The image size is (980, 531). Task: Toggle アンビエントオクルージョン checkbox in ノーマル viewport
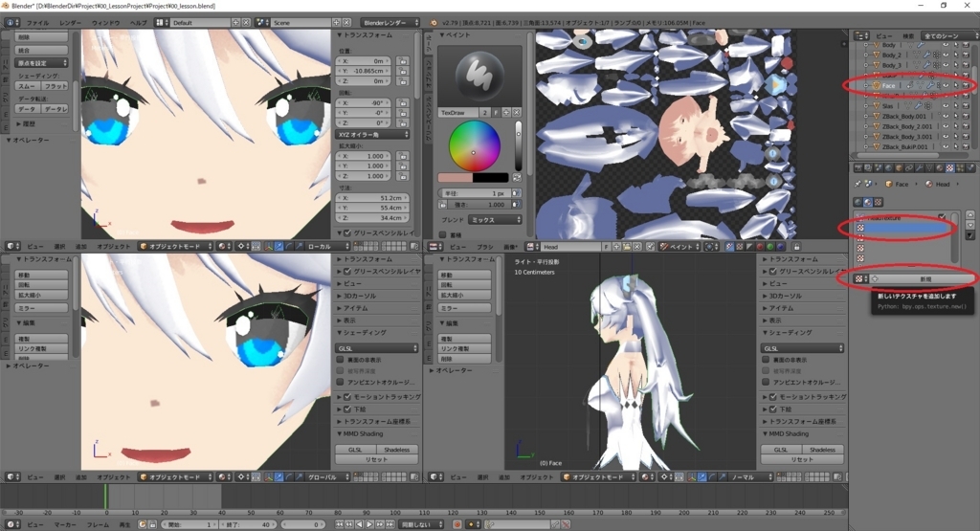pos(766,382)
